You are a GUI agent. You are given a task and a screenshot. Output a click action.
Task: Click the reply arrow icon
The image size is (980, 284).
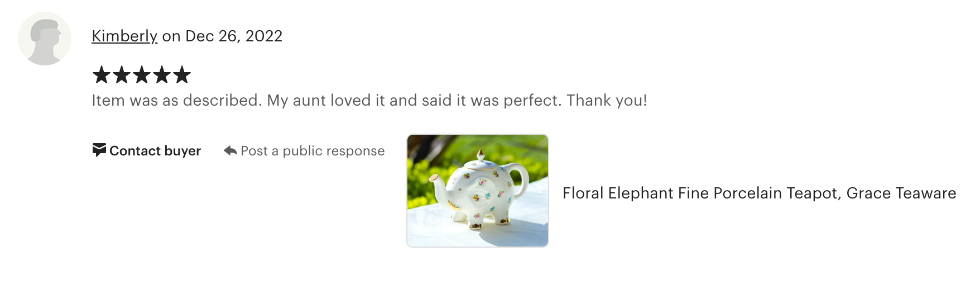230,150
